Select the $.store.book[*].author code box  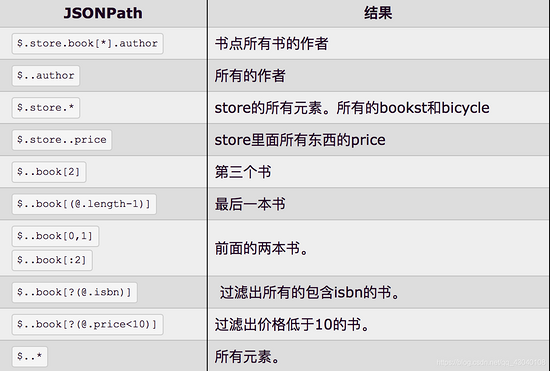click(87, 43)
